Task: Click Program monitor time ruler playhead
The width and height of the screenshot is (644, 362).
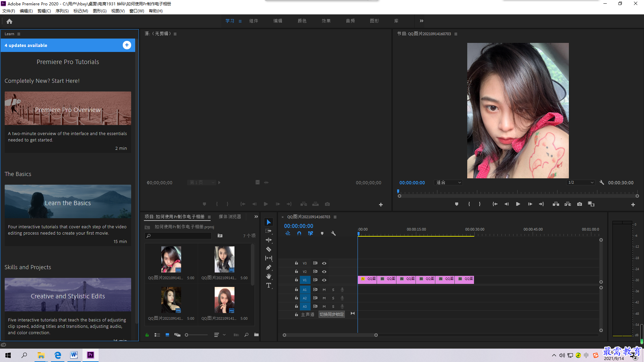Action: [x=398, y=192]
